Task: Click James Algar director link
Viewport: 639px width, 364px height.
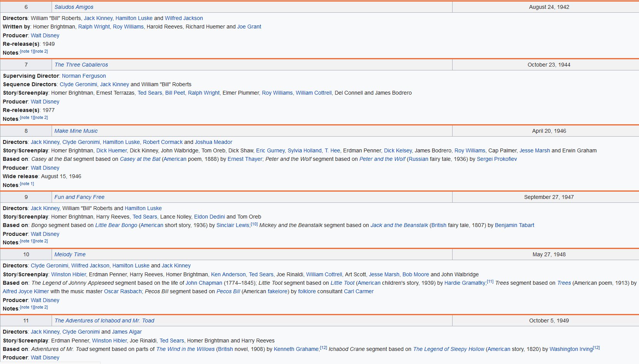Action: pyautogui.click(x=127, y=332)
